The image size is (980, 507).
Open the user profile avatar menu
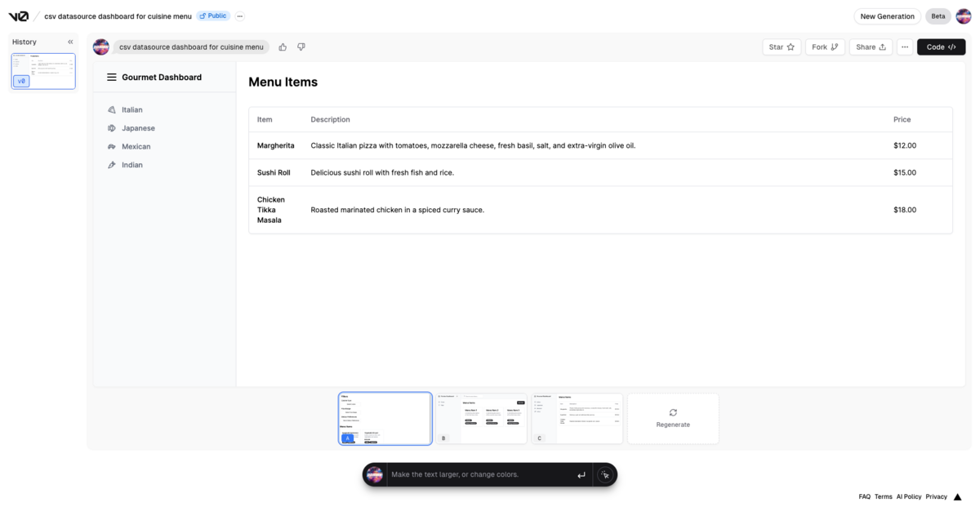click(964, 16)
